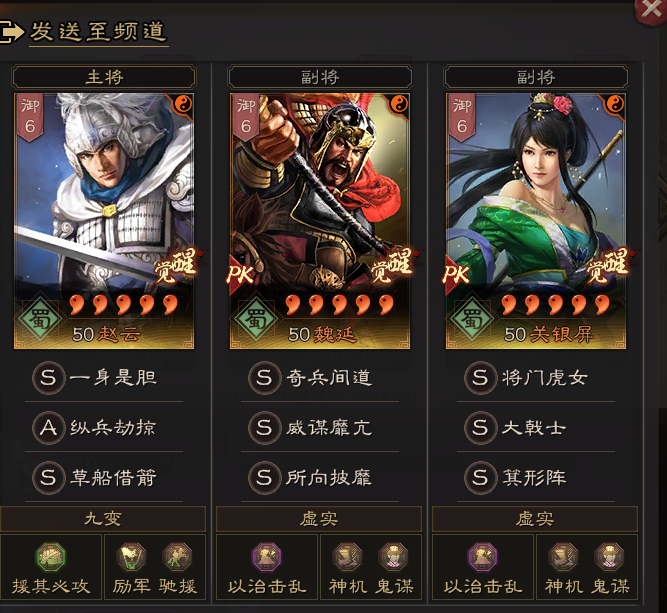Select the 魏延 general card portrait

[320, 221]
